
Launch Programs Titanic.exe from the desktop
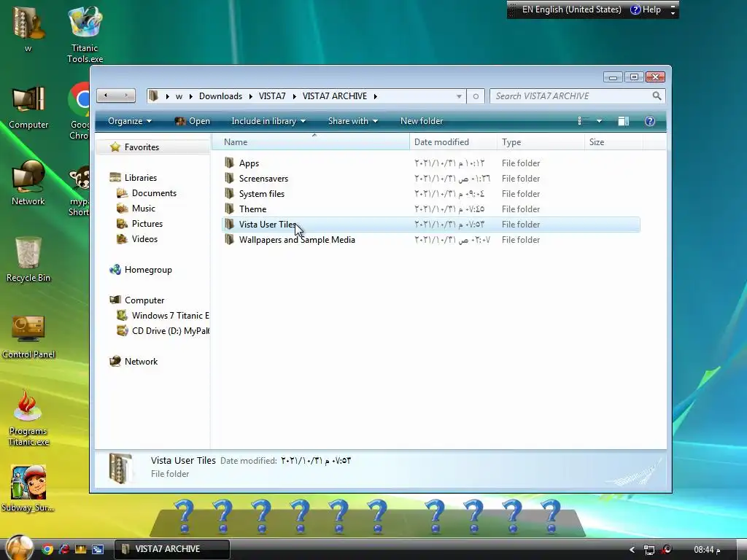click(x=28, y=419)
